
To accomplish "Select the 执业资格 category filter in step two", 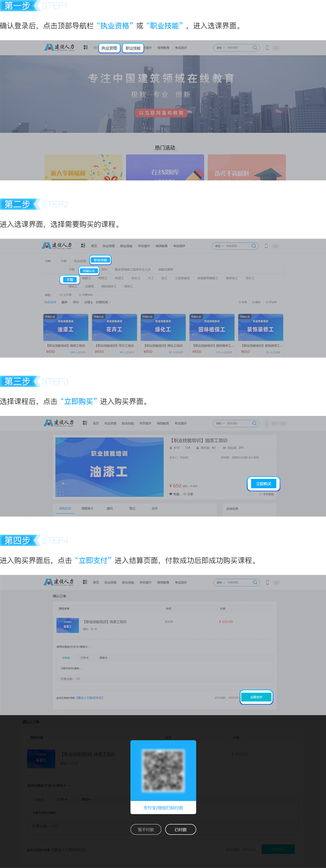I will 80,261.
